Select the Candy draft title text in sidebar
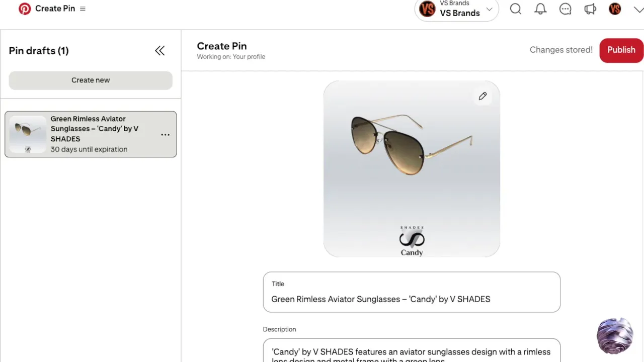Image resolution: width=644 pixels, height=362 pixels. [x=95, y=129]
